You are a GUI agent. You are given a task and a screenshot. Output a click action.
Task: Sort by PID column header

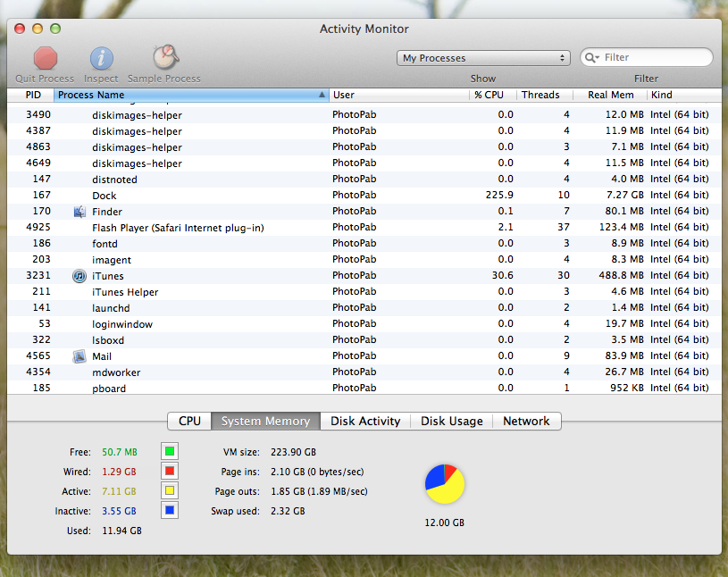[30, 95]
